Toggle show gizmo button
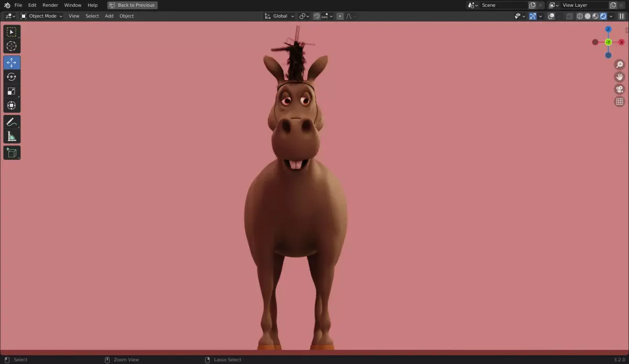Screen dimensions: 629x364 click(x=533, y=16)
